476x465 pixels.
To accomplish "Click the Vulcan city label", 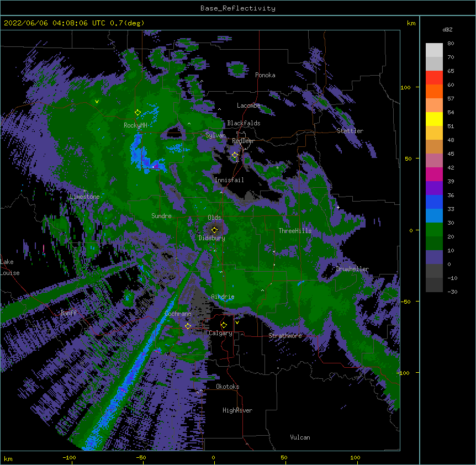I will 300,437.
